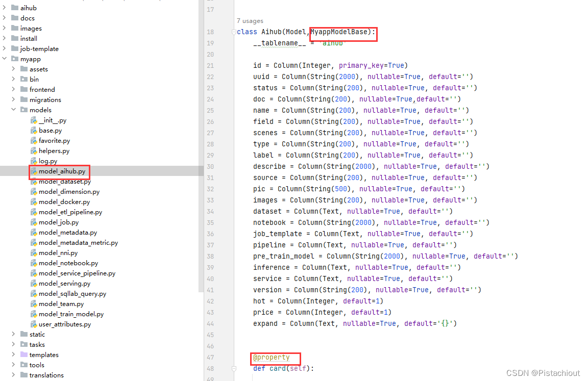Expand the migrations folder arrow

point(13,99)
